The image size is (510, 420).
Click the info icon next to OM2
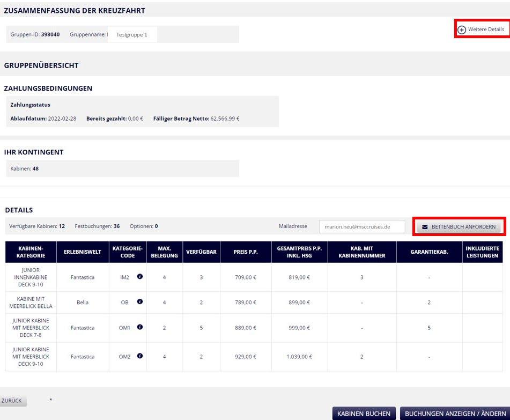click(140, 356)
